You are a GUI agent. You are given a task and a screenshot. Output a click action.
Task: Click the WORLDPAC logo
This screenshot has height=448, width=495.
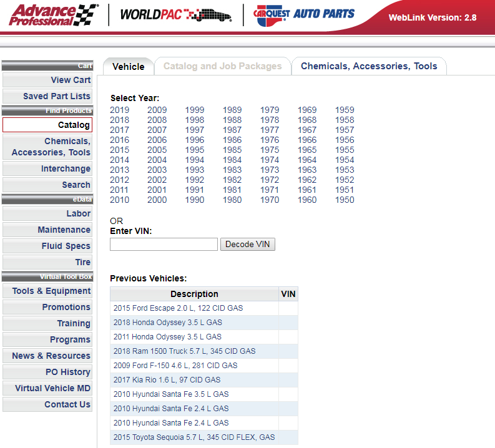[x=176, y=15]
